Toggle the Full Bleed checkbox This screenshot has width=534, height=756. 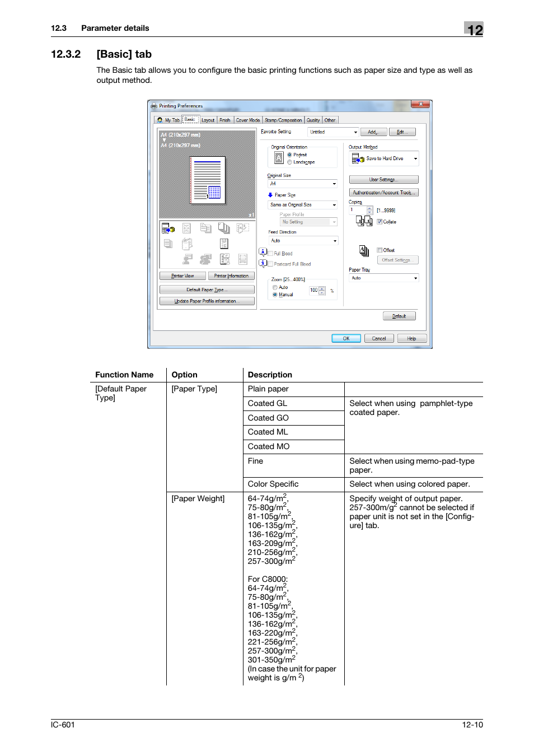pos(270,253)
